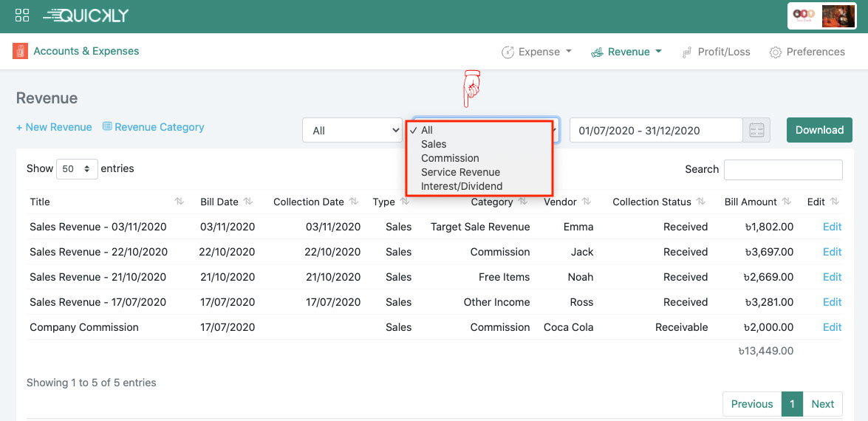
Task: Click in the Search input field
Action: pyautogui.click(x=783, y=170)
